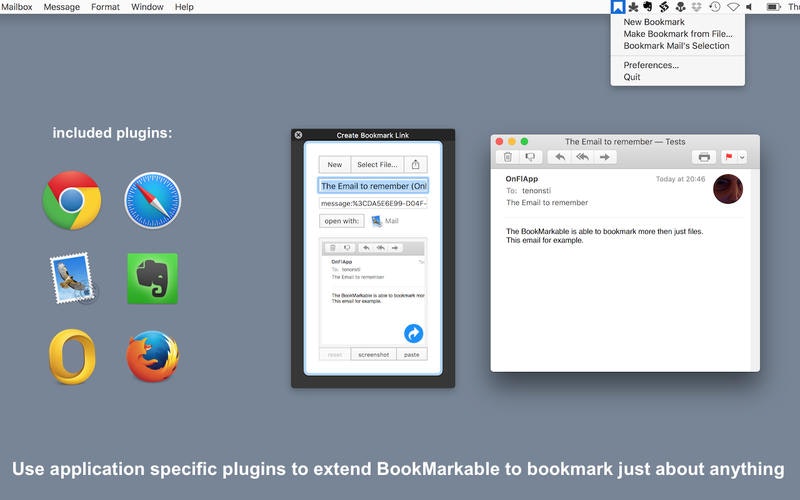Click the sender name OnFlApp
Viewport: 800px width, 500px height.
[521, 179]
